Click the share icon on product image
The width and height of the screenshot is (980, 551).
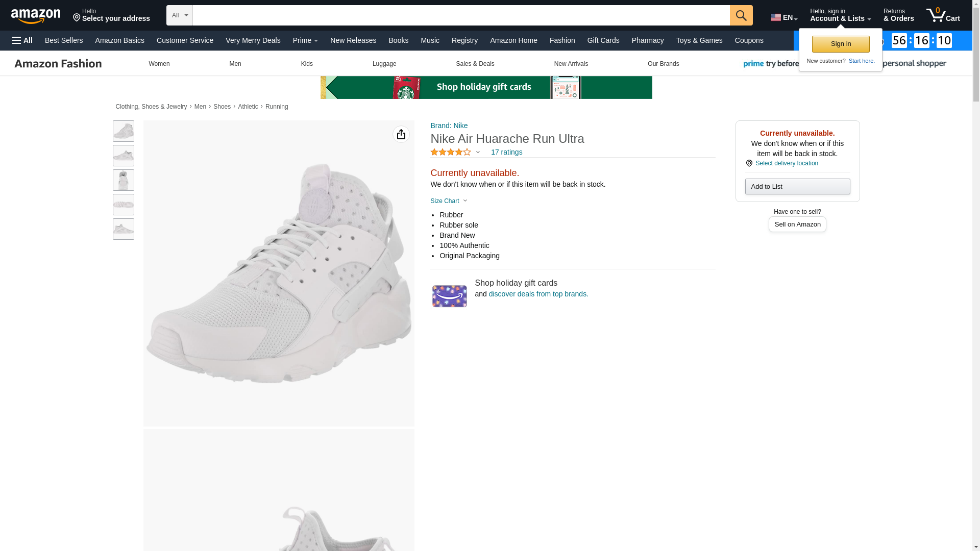pyautogui.click(x=401, y=134)
